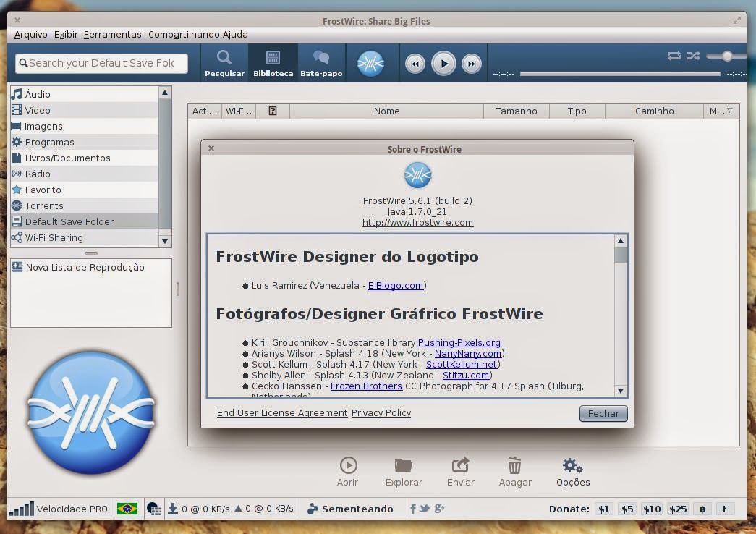Click the Explorar folder icon
The width and height of the screenshot is (756, 534).
403,465
